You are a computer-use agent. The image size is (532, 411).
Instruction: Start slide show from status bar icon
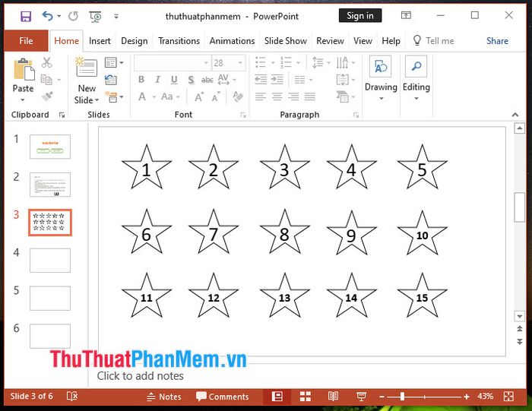[x=362, y=397]
